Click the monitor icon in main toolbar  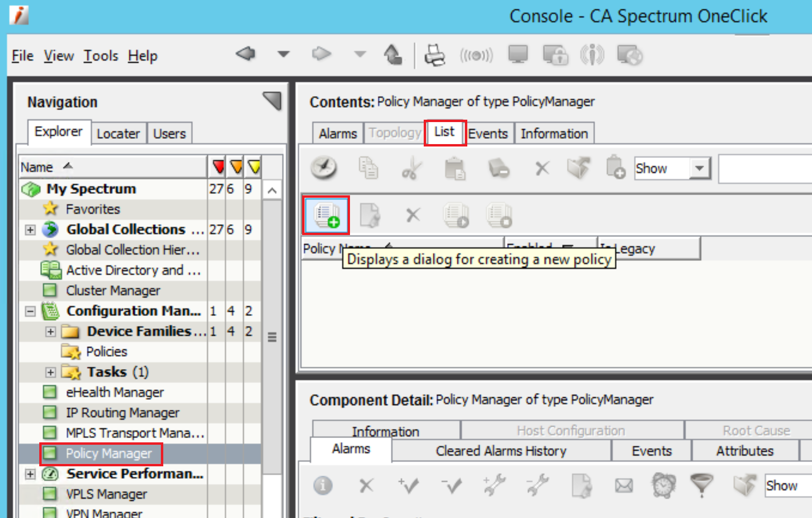click(518, 54)
